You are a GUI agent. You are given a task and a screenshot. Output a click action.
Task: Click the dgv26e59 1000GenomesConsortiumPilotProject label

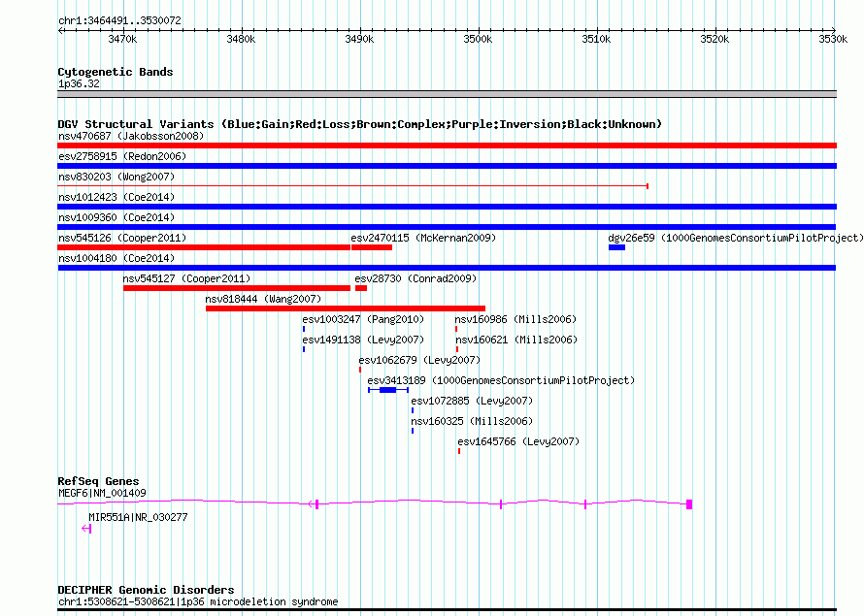pos(736,238)
